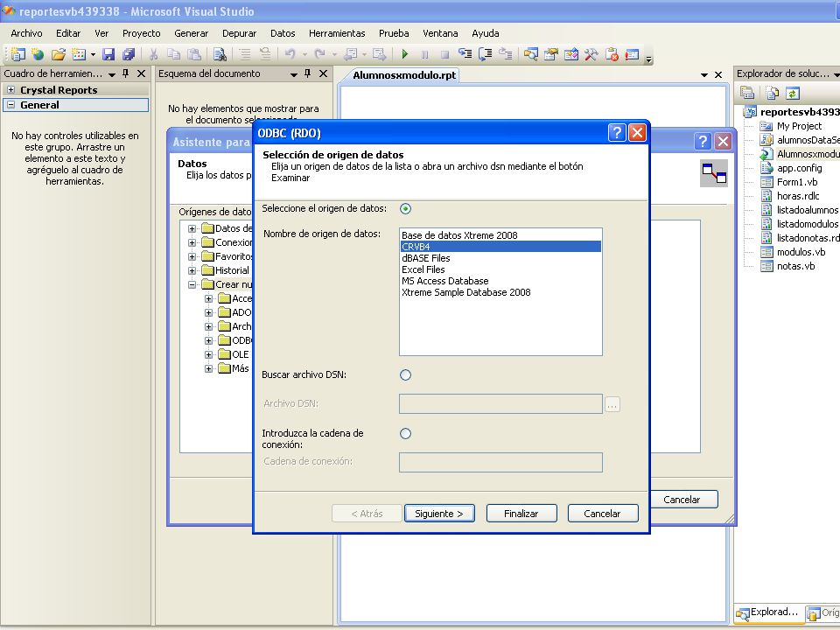The height and width of the screenshot is (630, 840).
Task: Click the Stop debugging square icon
Action: pyautogui.click(x=444, y=54)
